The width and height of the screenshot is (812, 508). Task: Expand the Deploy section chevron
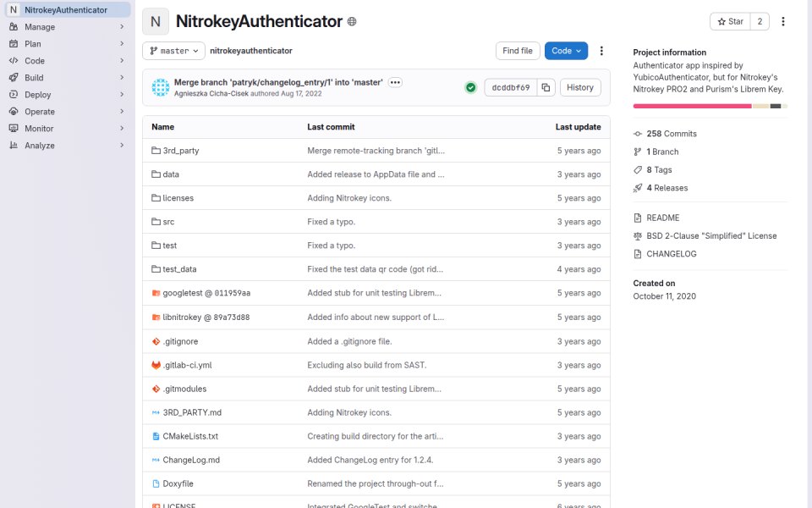(x=122, y=95)
